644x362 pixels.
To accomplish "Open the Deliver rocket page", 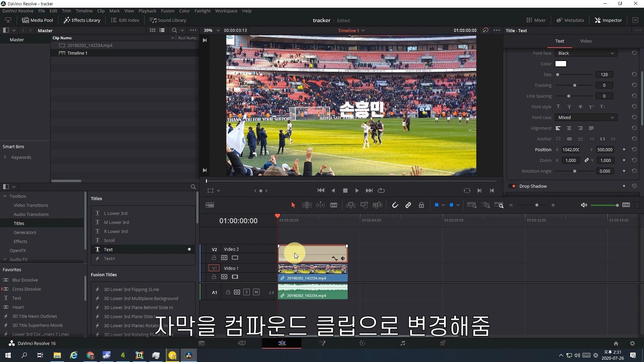I will [443, 343].
